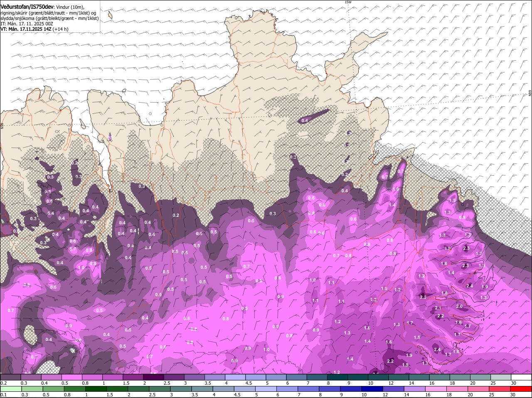Click the darkest green swatch labeled 1 in the lower legend
Screen dimensions: 532x398
pos(96,389)
